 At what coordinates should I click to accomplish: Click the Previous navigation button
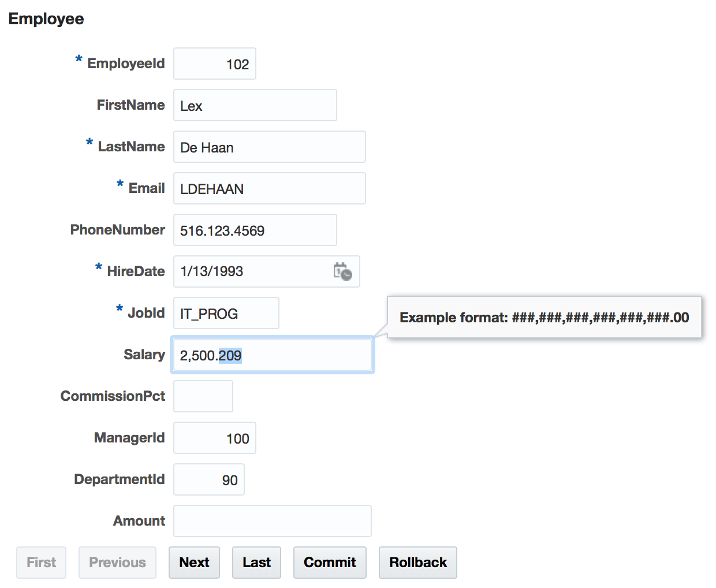coord(117,562)
